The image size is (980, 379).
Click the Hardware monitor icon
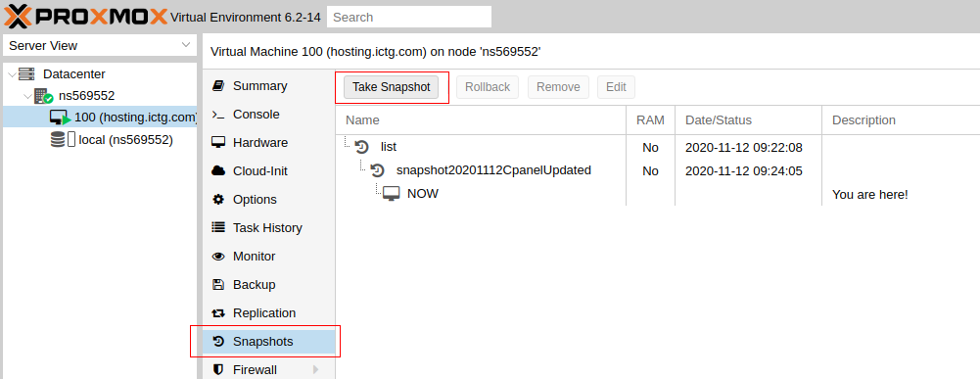tap(218, 143)
